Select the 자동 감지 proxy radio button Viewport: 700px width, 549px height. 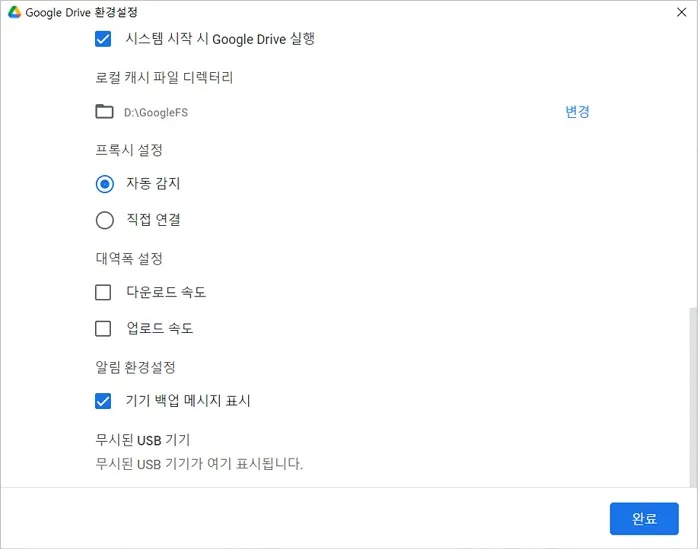point(105,184)
